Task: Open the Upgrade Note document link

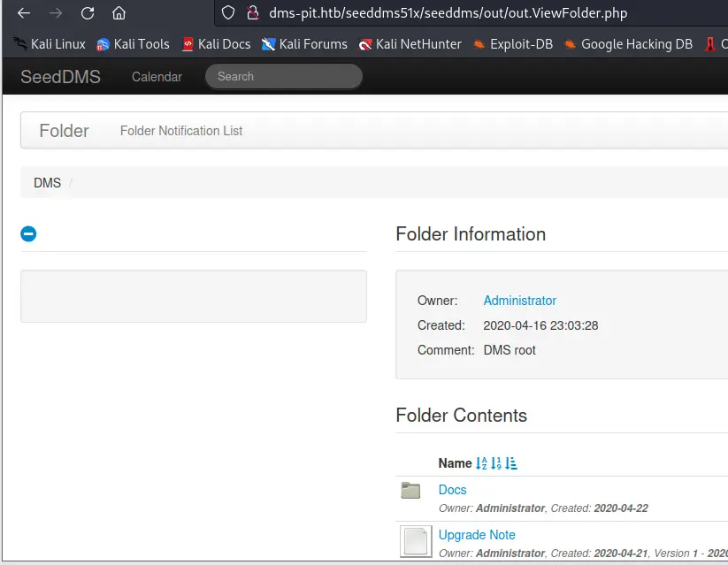Action: tap(477, 535)
